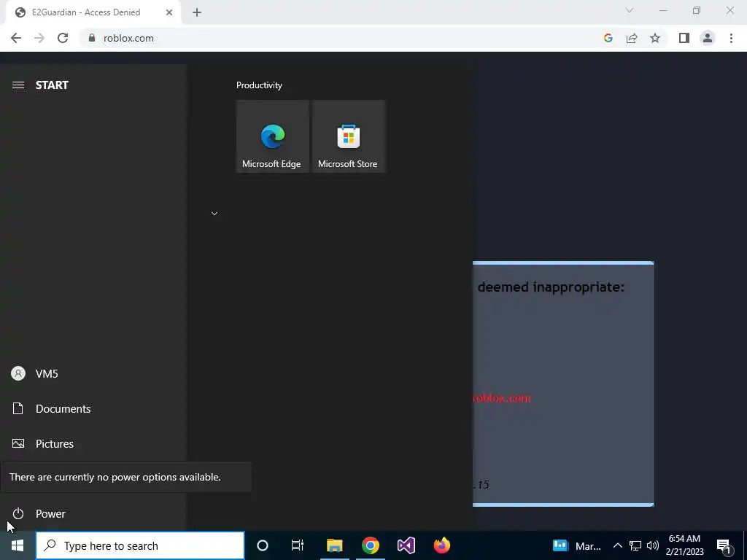The image size is (747, 560).
Task: Expand the tile group with the down chevron
Action: (214, 214)
